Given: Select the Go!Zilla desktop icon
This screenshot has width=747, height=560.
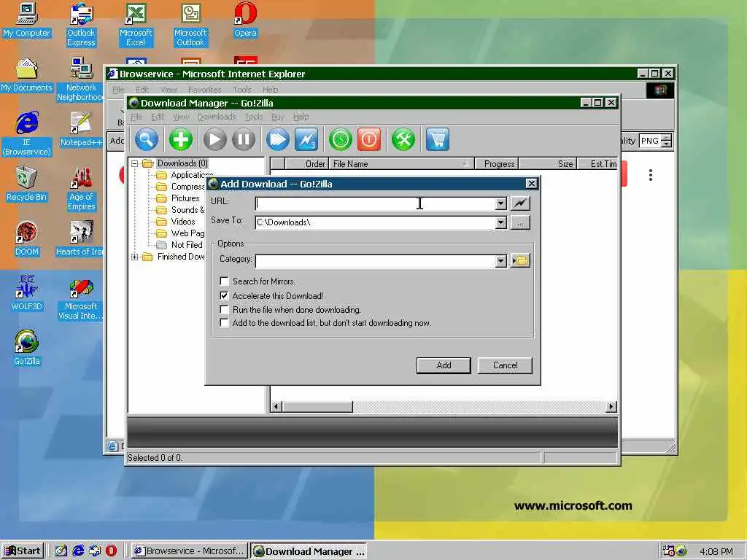Looking at the screenshot, I should tap(27, 349).
